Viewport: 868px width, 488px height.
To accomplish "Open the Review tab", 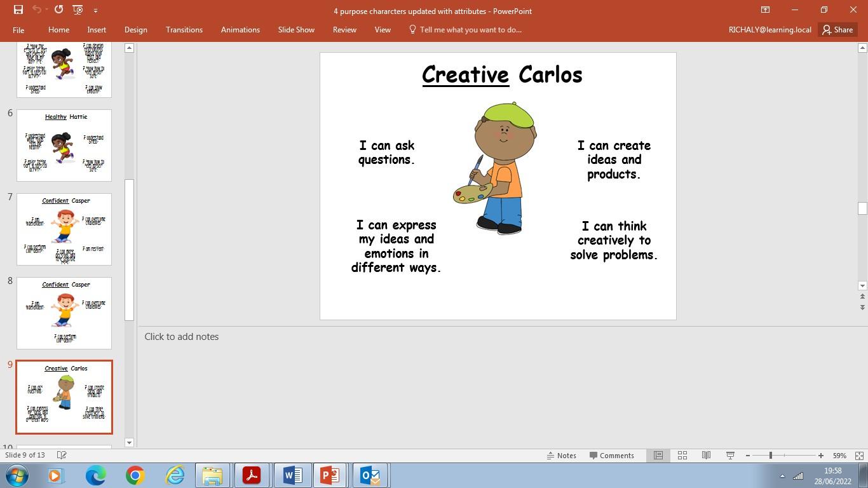I will tap(344, 30).
